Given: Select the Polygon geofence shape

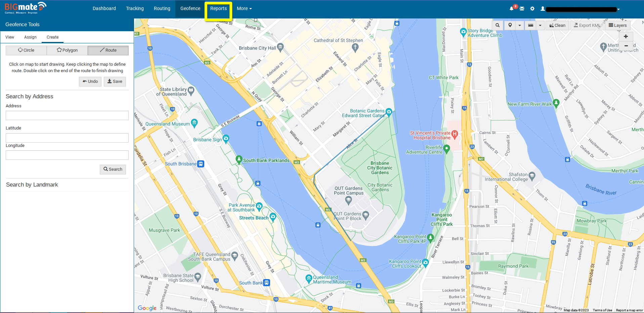Looking at the screenshot, I should pos(67,50).
